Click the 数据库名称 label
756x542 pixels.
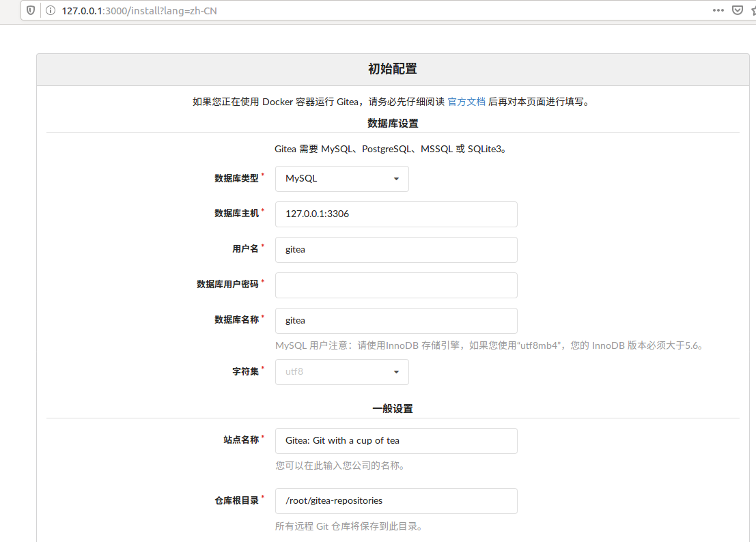pyautogui.click(x=237, y=319)
